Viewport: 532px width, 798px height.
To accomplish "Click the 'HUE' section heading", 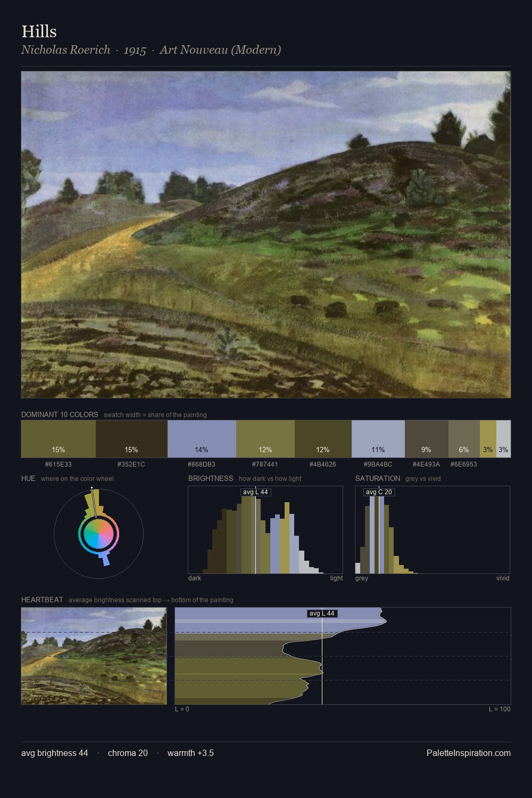I will (x=28, y=478).
